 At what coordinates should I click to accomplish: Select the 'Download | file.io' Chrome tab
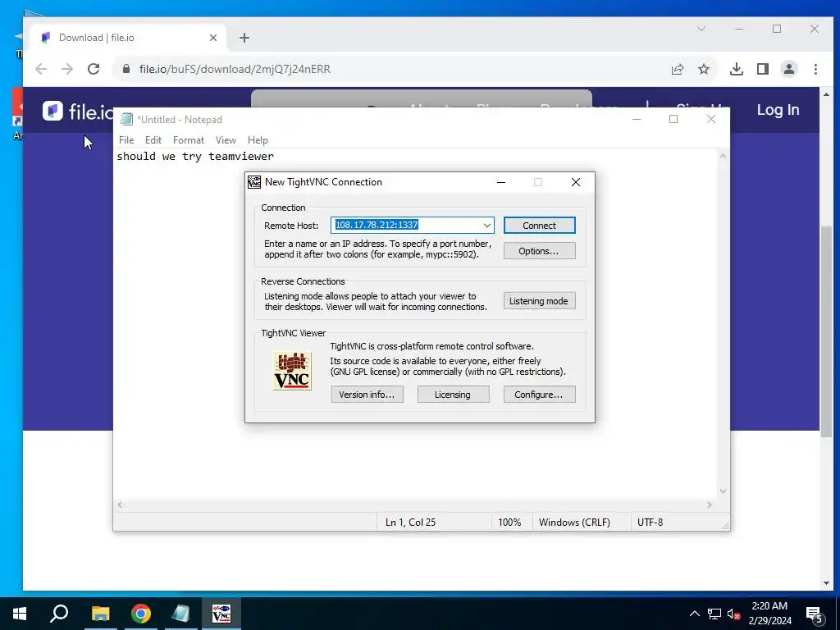(x=129, y=38)
